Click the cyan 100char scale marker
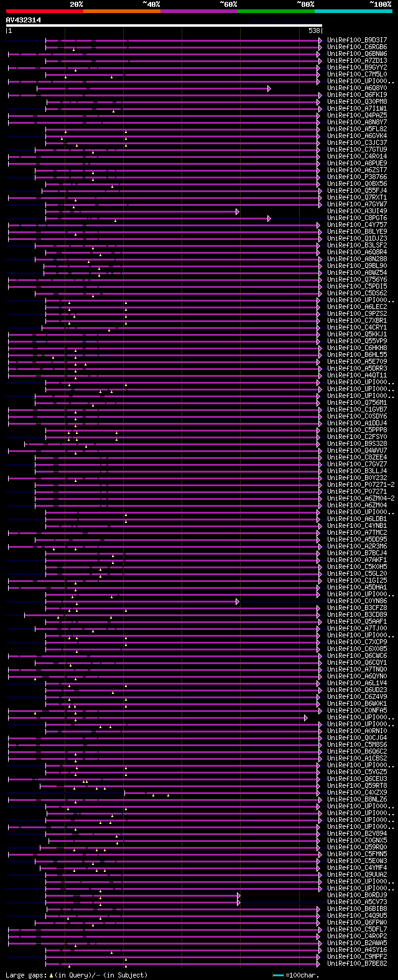 click(x=278, y=974)
